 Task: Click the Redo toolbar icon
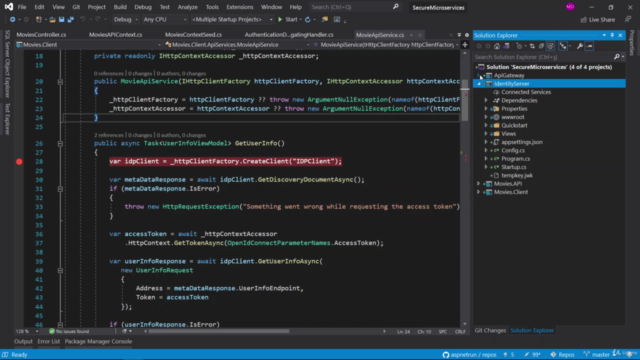pyautogui.click(x=98, y=20)
